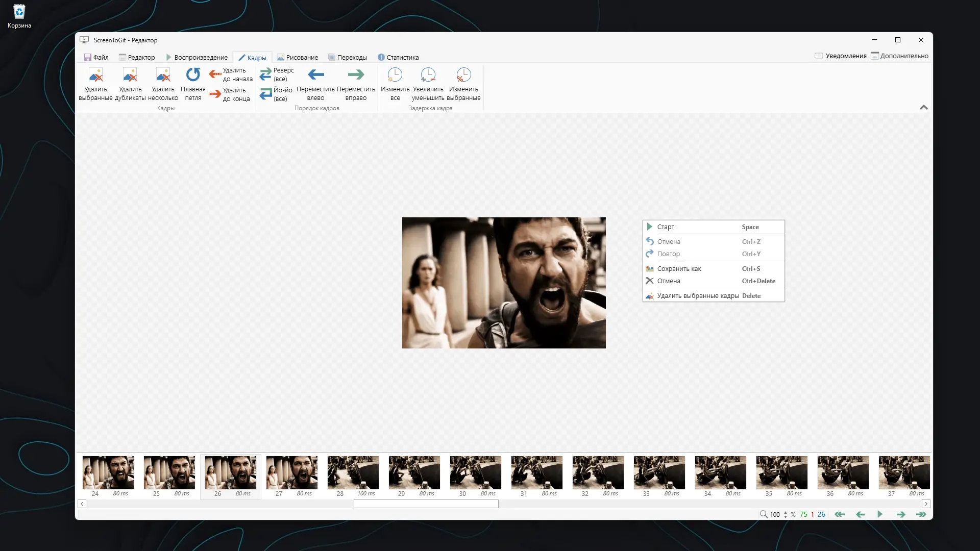Collapse the ribbon with chevron arrow
Image resolution: width=980 pixels, height=551 pixels.
point(923,107)
